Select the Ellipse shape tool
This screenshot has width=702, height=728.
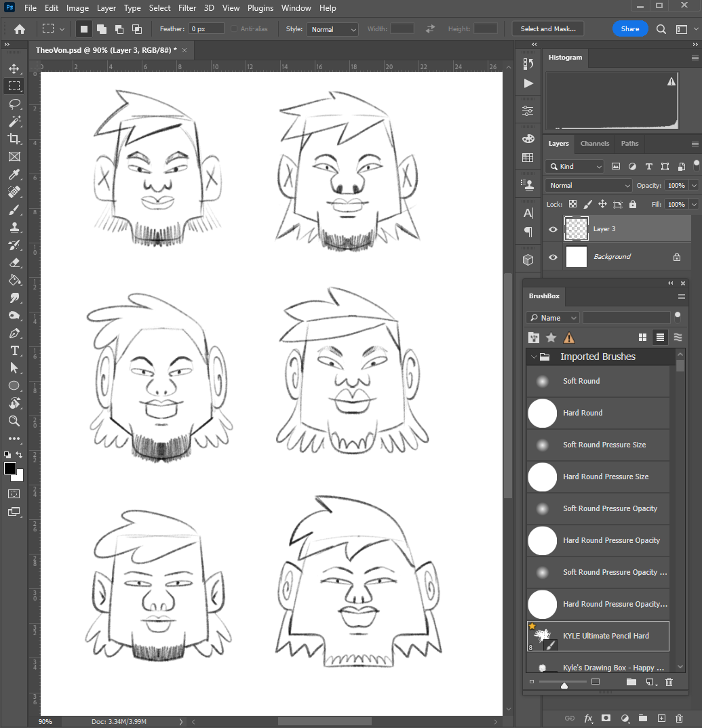[14, 386]
